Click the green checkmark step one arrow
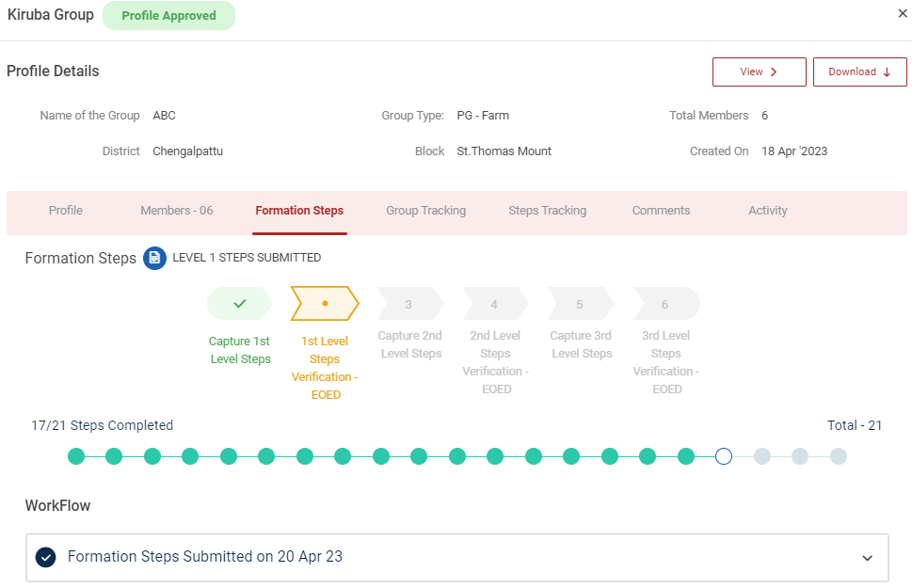The width and height of the screenshot is (912, 588). click(239, 304)
